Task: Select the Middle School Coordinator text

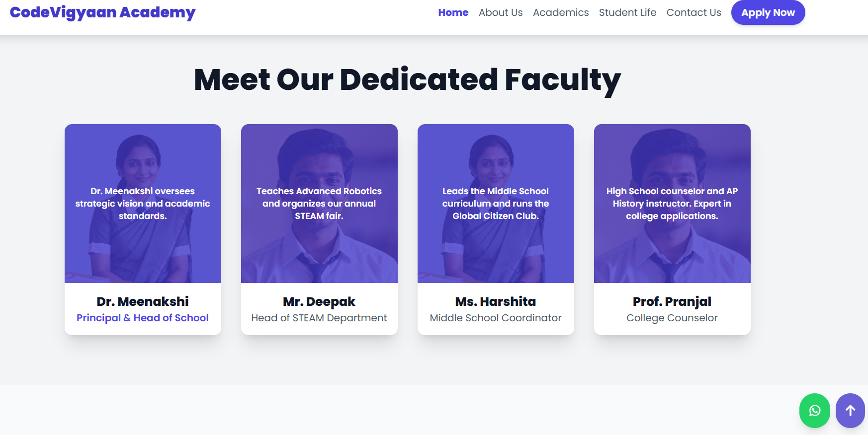Action: (x=496, y=318)
